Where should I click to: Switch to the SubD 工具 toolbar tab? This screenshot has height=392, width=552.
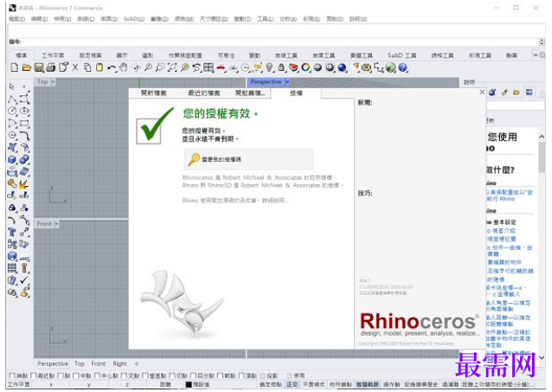click(401, 55)
